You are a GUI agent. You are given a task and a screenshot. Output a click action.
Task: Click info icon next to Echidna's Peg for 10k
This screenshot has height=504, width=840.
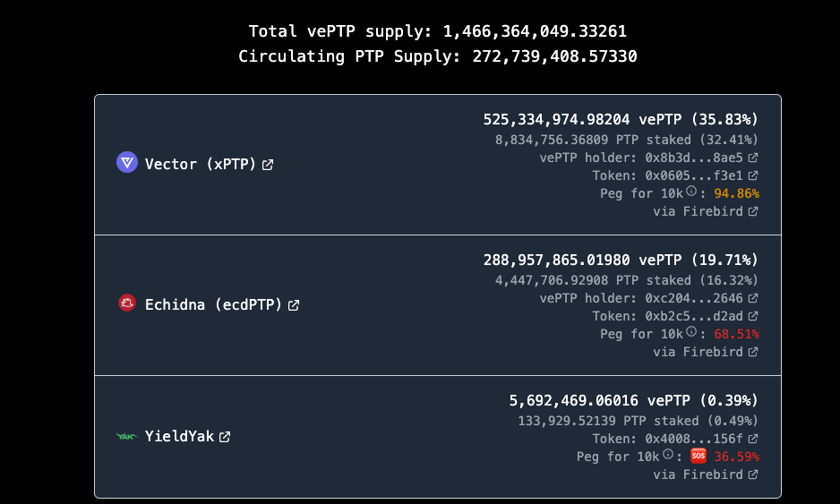(x=691, y=331)
